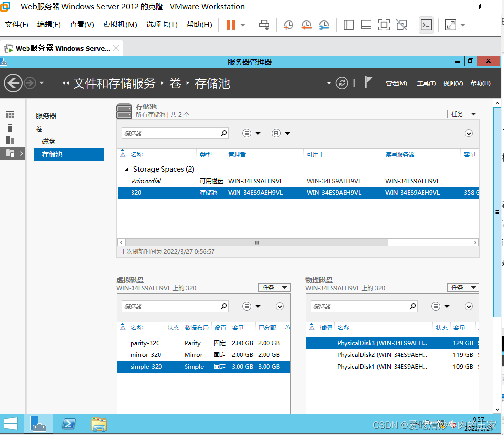Select mirror-320 virtual disk
This screenshot has height=435, width=504.
(204, 355)
